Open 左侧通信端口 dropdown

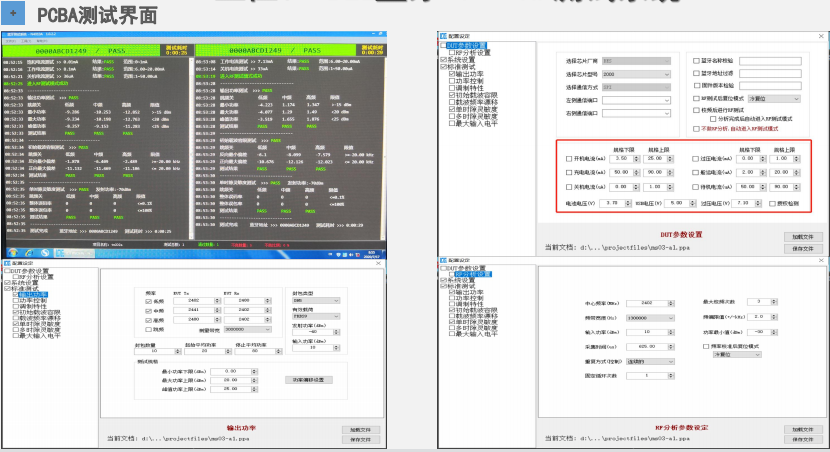pos(636,100)
